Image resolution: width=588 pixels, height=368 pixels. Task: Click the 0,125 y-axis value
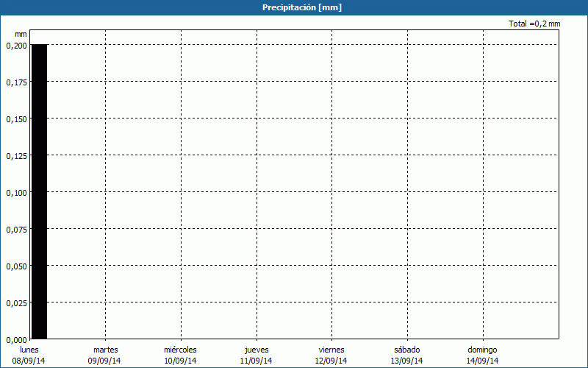coord(16,156)
